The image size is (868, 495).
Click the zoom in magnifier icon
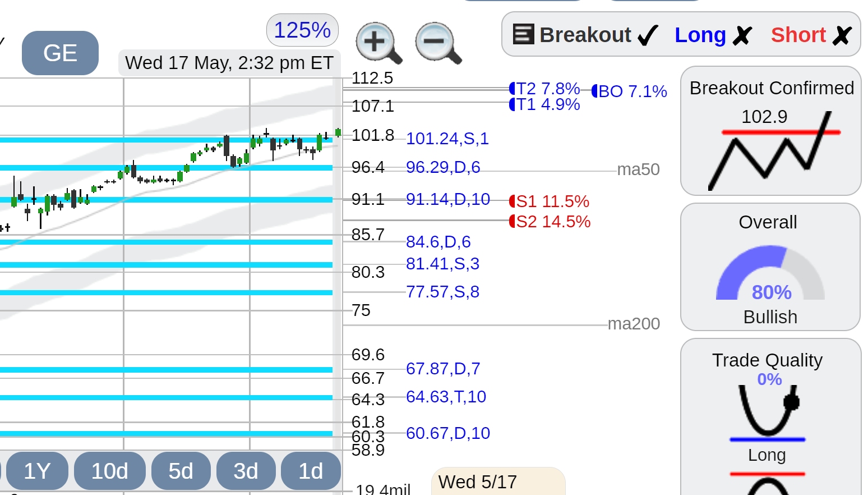pyautogui.click(x=378, y=43)
